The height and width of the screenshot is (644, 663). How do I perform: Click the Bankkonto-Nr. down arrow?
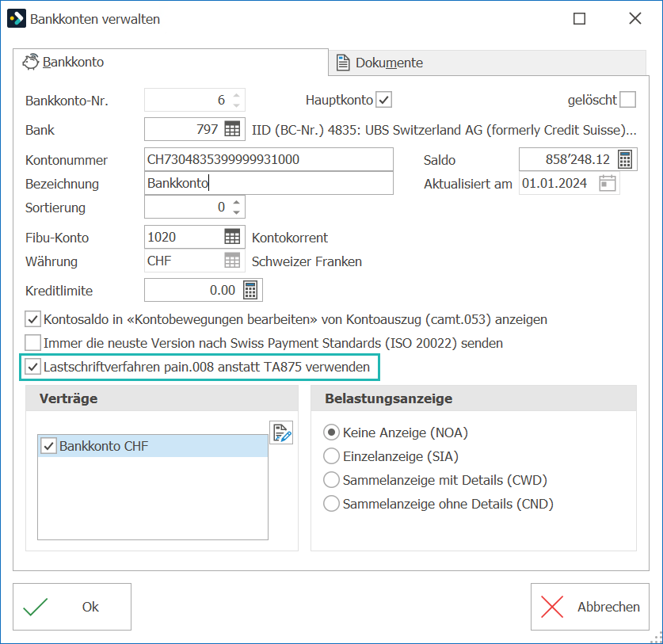[236, 105]
